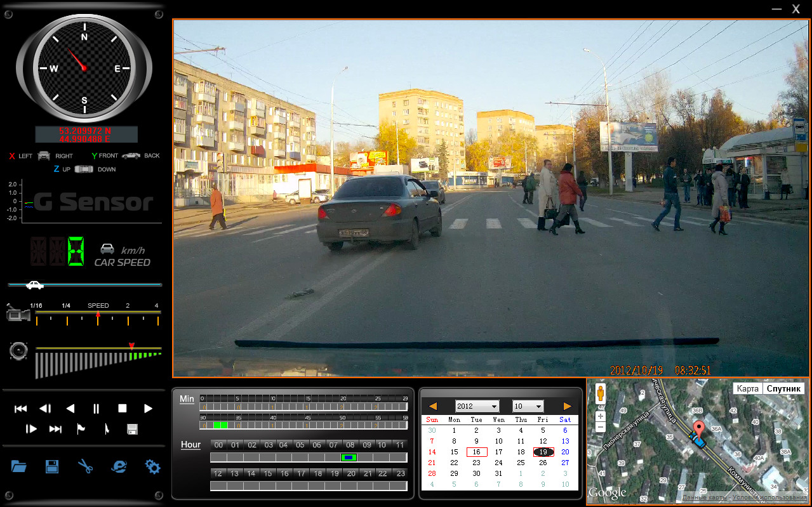Select October 16 in the calendar
This screenshot has width=812, height=507.
click(476, 452)
